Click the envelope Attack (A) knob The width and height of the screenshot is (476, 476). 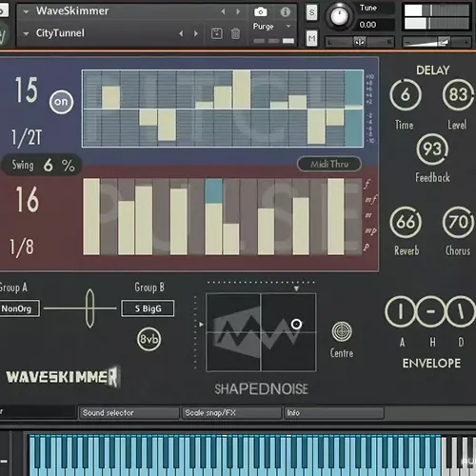tap(401, 311)
